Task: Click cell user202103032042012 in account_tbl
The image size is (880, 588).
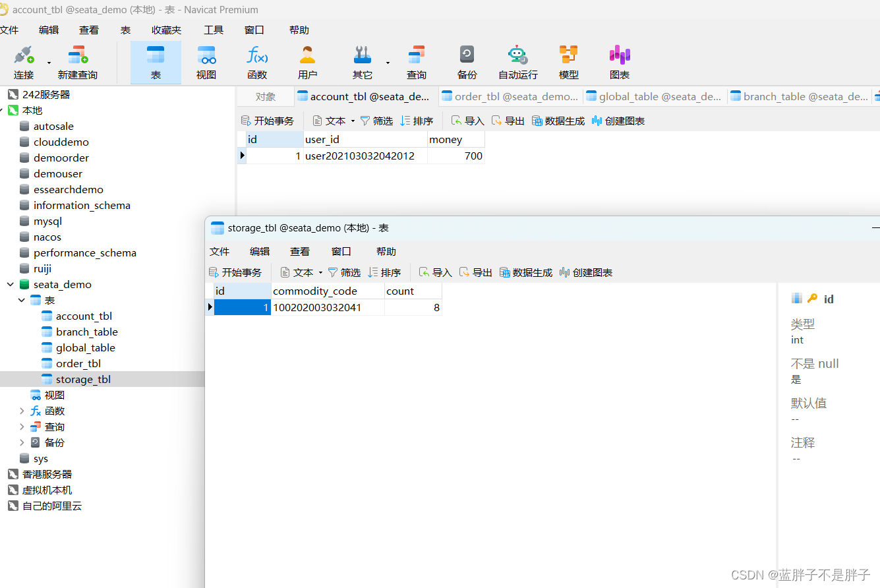Action: (365, 156)
